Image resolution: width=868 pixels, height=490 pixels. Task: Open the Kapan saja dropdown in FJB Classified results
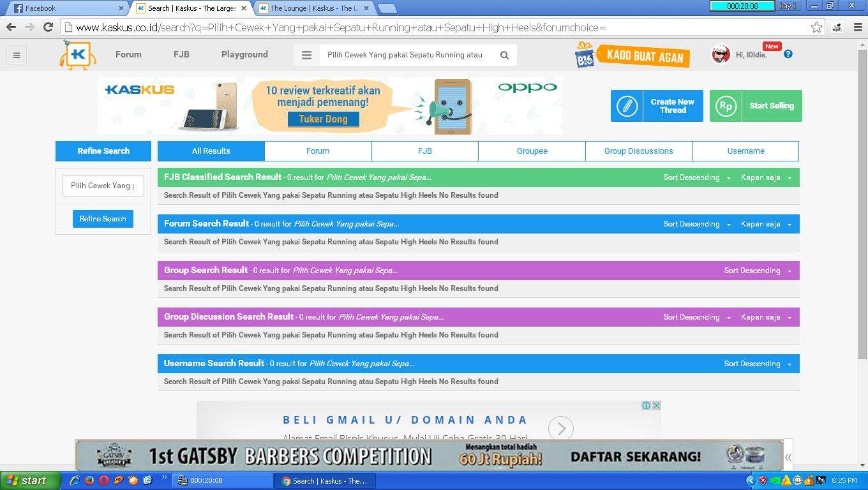point(766,177)
